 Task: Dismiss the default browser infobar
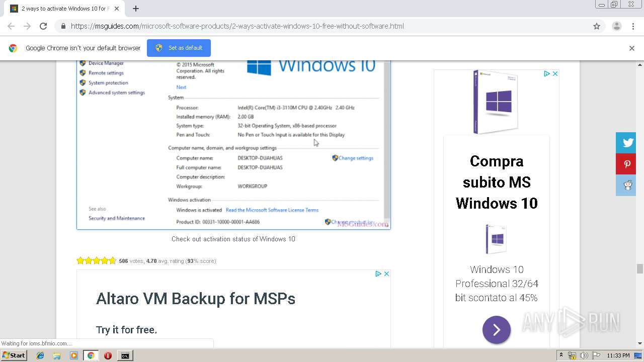(631, 48)
